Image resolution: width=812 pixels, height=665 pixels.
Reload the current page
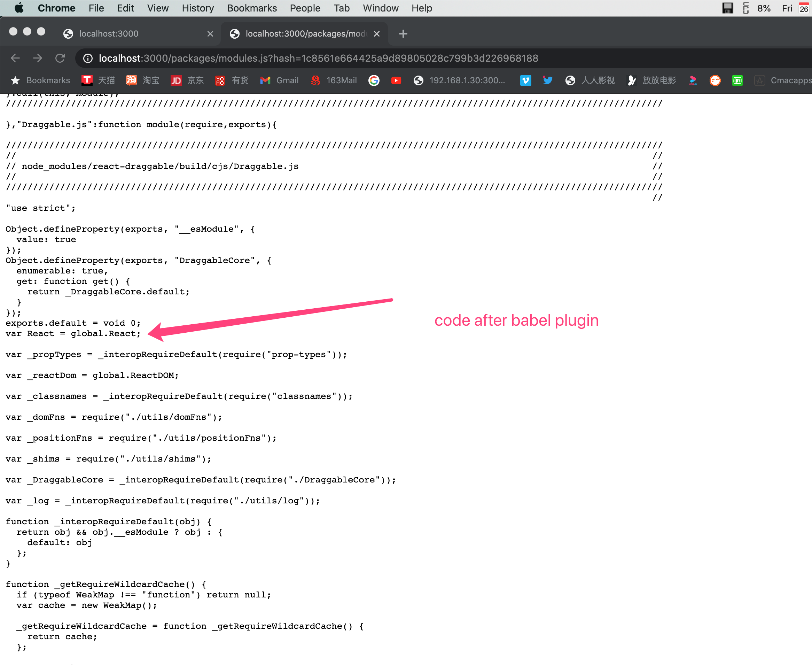click(60, 58)
